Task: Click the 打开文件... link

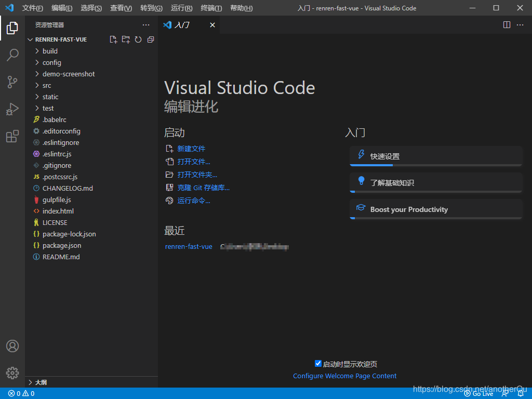Action: [194, 162]
